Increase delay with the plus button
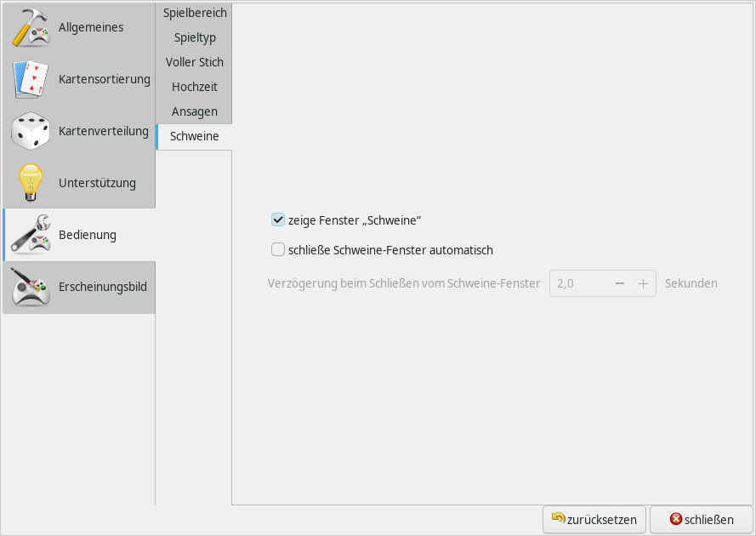 pos(644,283)
